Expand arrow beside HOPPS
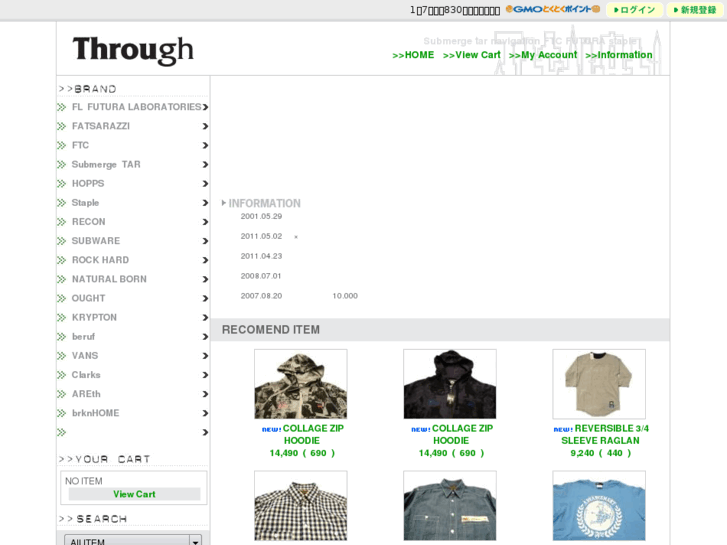Viewport: 727px width, 545px height. 205,184
